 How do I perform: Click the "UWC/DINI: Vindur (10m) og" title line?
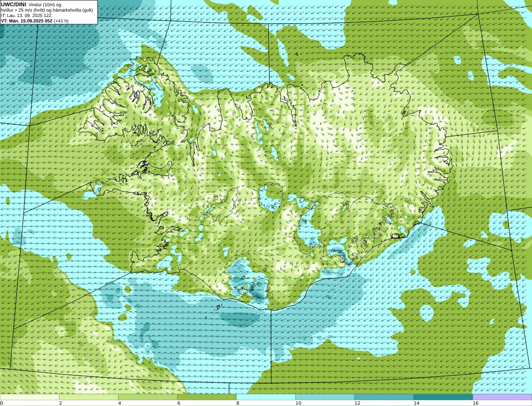point(31,5)
